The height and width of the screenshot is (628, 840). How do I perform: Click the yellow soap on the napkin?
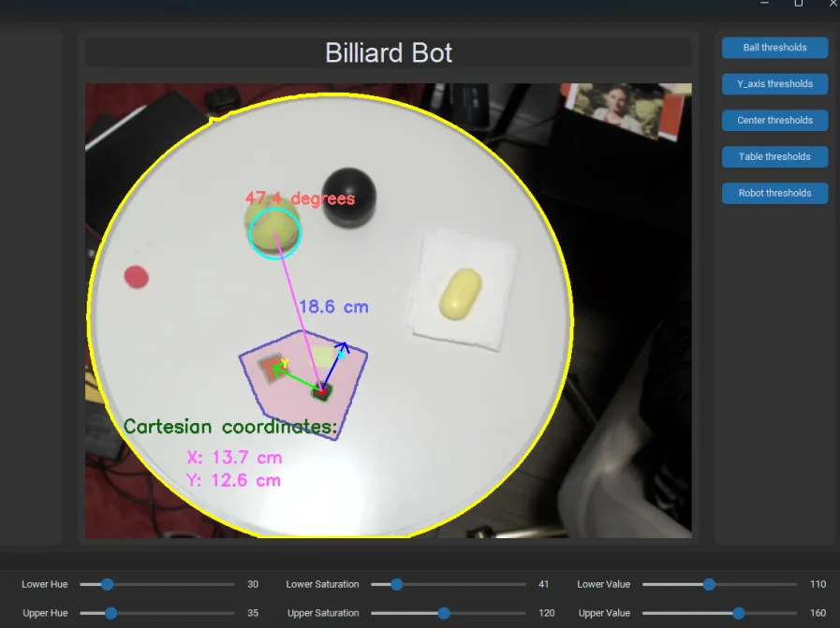460,294
